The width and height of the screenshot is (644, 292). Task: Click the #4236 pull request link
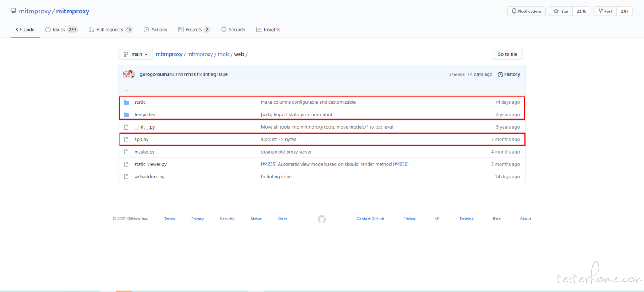tap(400, 165)
